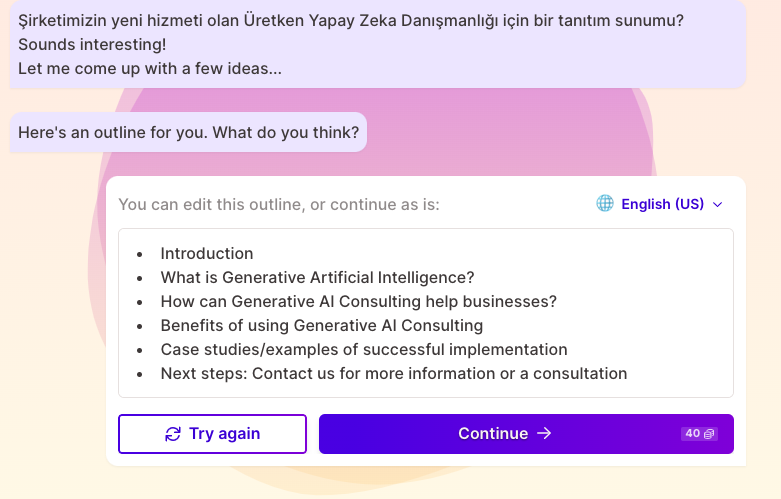This screenshot has width=781, height=499.
Task: Click the globe language icon
Action: (x=605, y=203)
